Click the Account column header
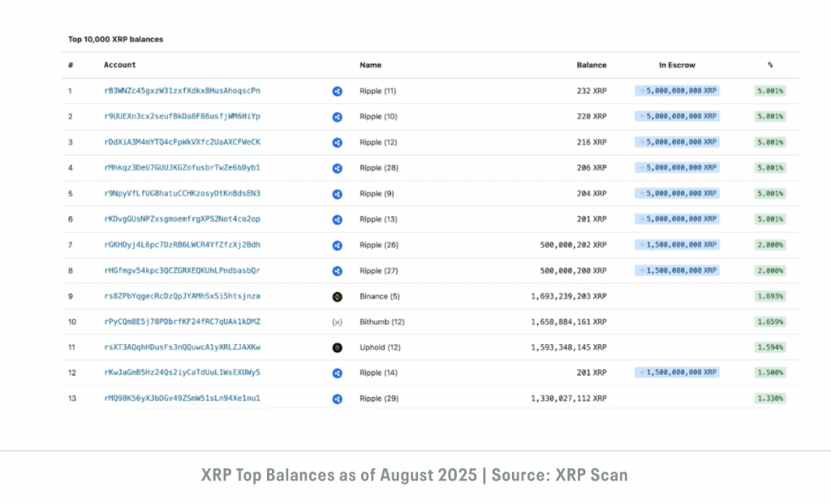The image size is (831, 504). (x=120, y=65)
